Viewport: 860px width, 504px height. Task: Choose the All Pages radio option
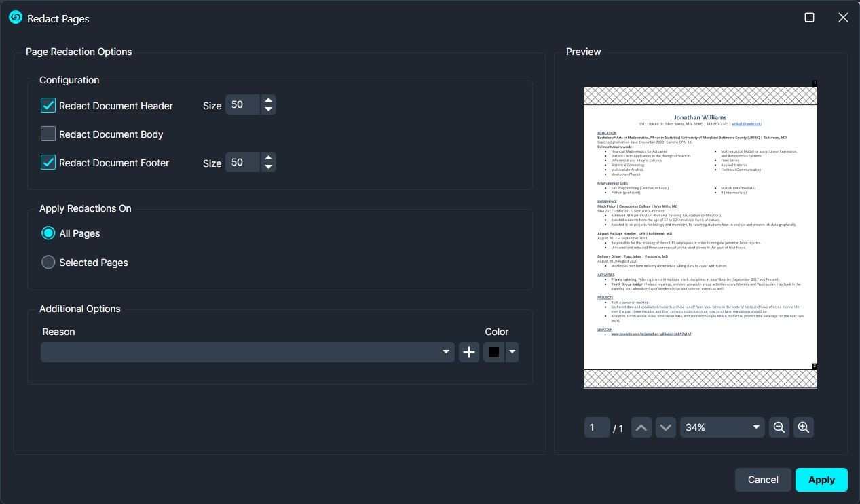click(48, 233)
